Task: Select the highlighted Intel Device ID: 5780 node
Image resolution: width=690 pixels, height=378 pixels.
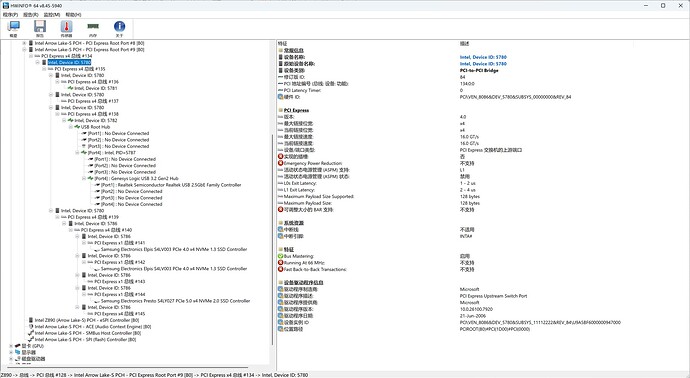Action: point(70,62)
